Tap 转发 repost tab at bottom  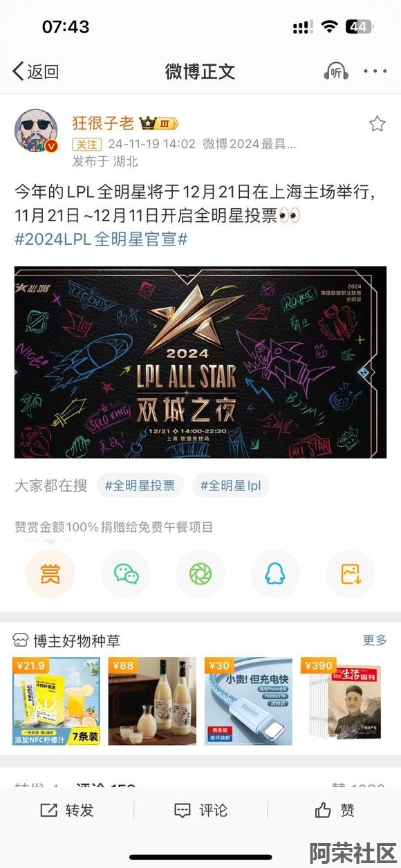pyautogui.click(x=67, y=811)
